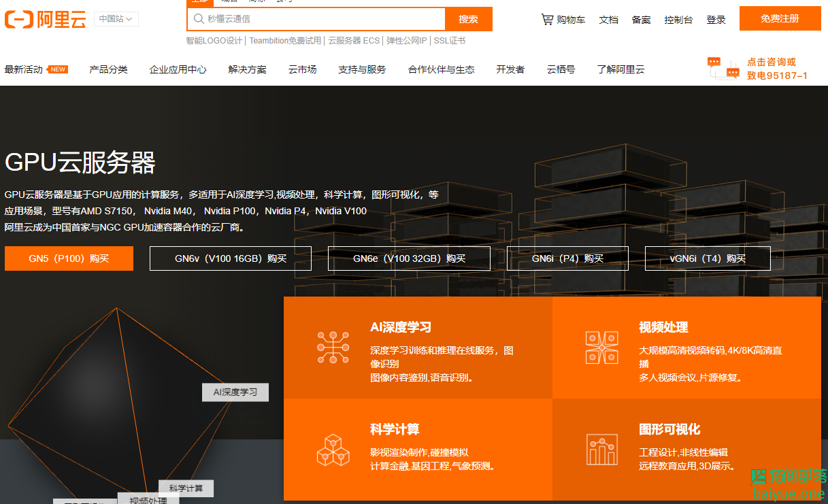Select the 视频处理 icon
Image resolution: width=828 pixels, height=504 pixels.
602,347
